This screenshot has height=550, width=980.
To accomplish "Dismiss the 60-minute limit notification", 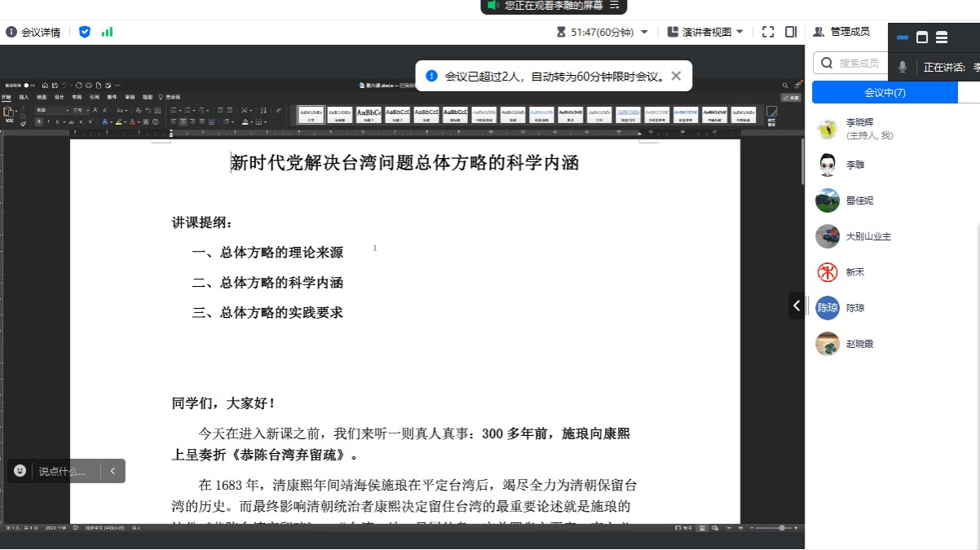I will 676,76.
